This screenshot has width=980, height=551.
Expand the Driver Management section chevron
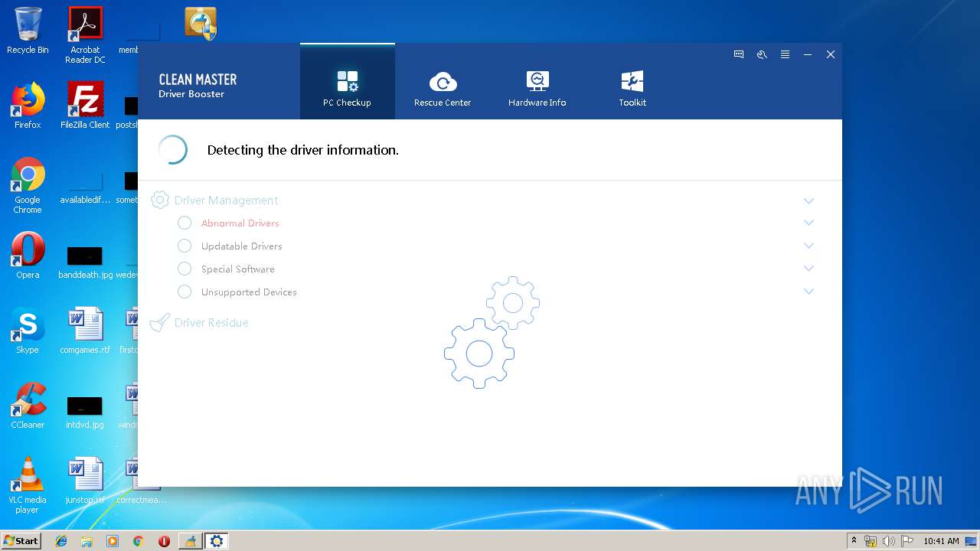808,201
